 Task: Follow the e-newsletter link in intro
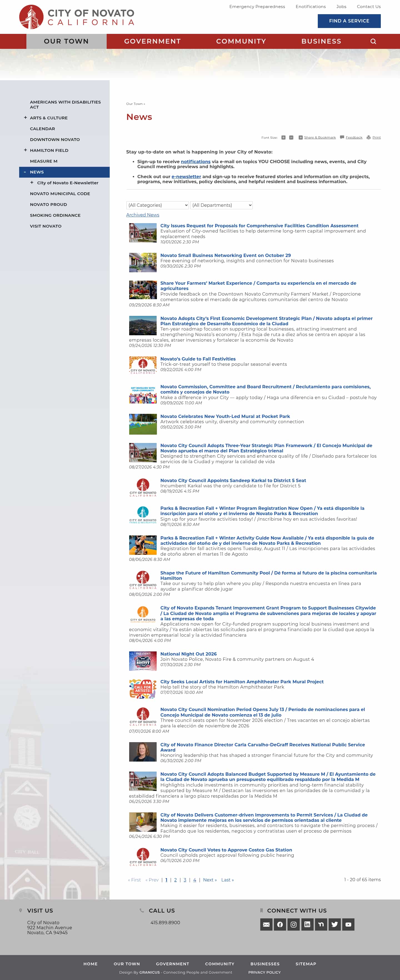coord(186,177)
